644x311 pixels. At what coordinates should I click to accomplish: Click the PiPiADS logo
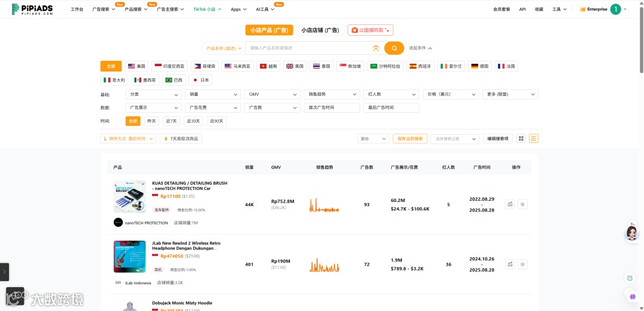click(x=32, y=9)
